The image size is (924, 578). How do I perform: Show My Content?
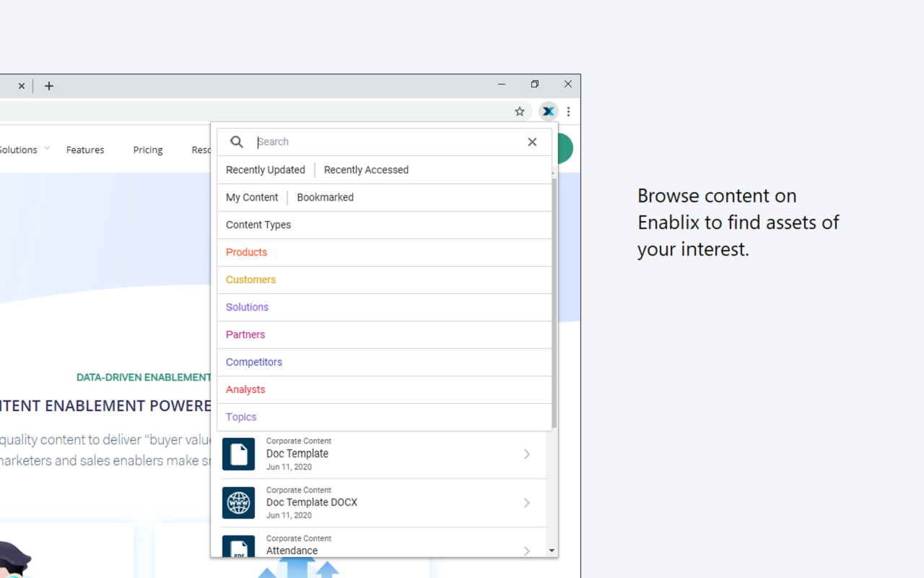[252, 197]
